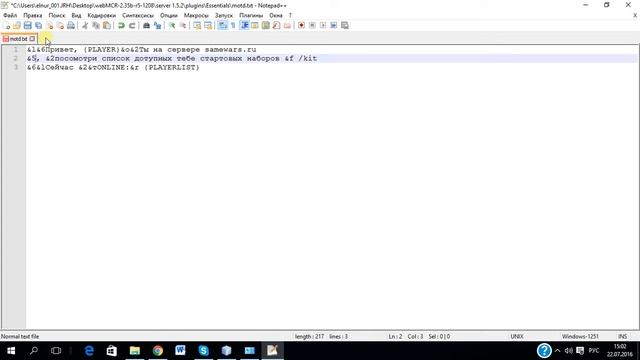640x360 pixels.
Task: Click the toolbar icon right of Function List
Action: coord(287,25)
